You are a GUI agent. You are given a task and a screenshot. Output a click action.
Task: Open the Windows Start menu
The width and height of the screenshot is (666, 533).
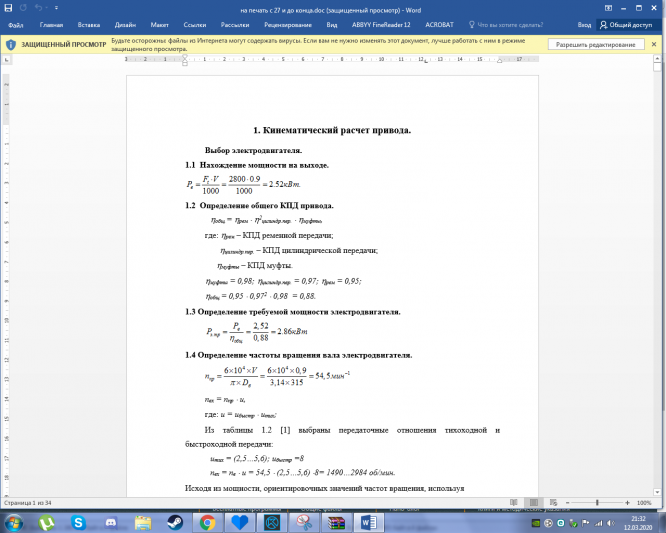coord(13,522)
